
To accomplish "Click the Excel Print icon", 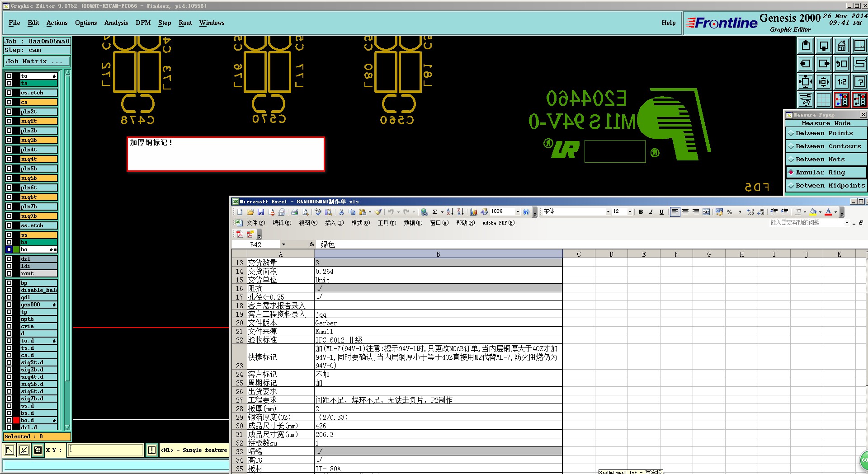I will [294, 212].
